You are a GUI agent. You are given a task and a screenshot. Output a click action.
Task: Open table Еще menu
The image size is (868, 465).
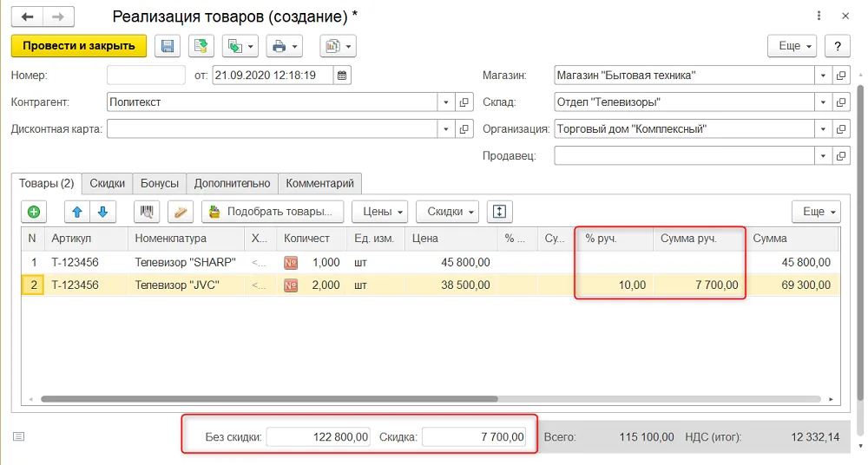tap(816, 212)
